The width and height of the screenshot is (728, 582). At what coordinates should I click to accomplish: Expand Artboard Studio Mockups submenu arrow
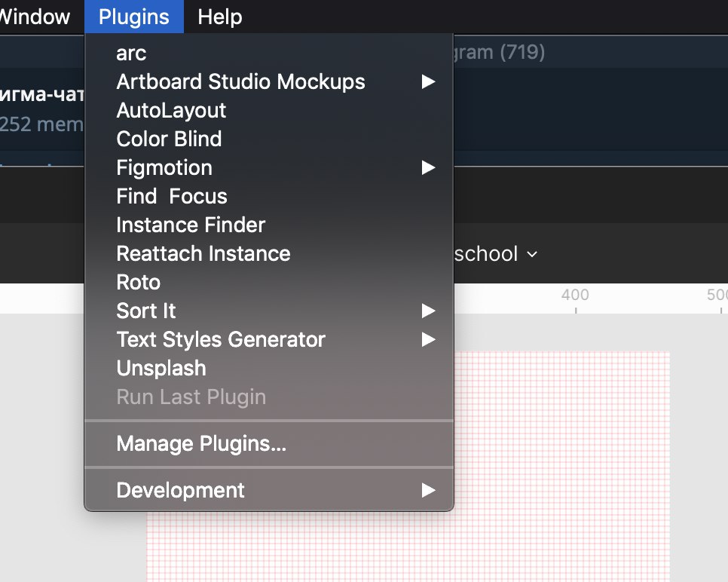(428, 81)
